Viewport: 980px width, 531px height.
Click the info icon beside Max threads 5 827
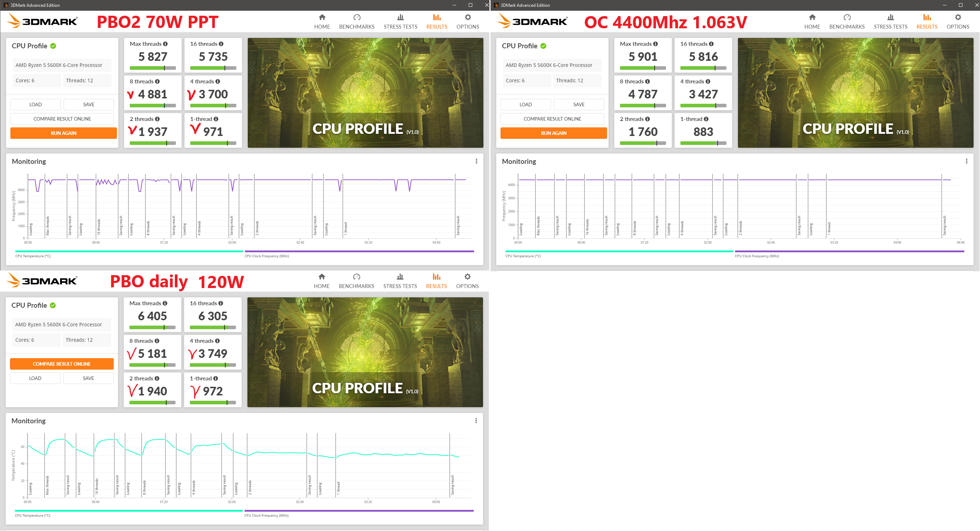pos(165,44)
